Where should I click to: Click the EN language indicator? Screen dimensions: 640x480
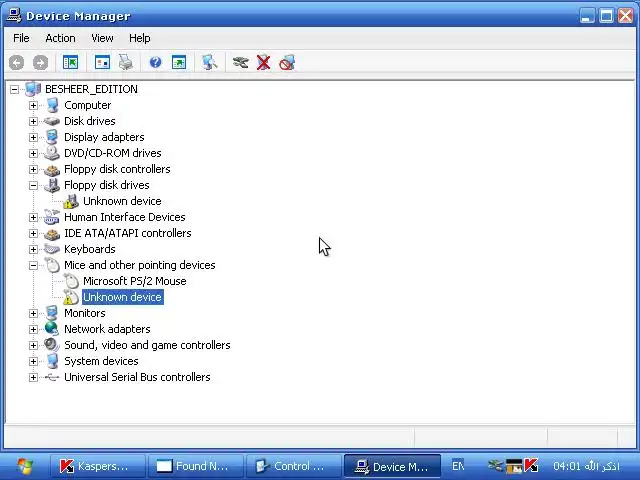point(458,466)
